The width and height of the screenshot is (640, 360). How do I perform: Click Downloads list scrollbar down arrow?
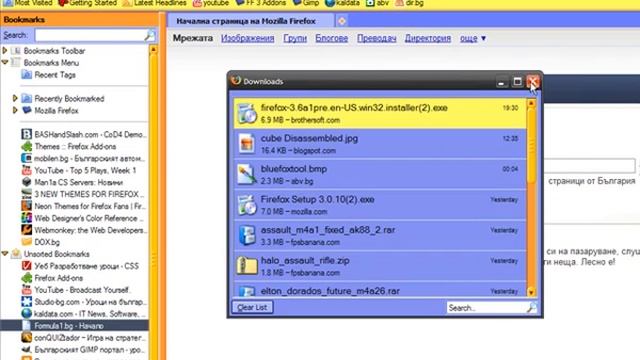click(531, 292)
